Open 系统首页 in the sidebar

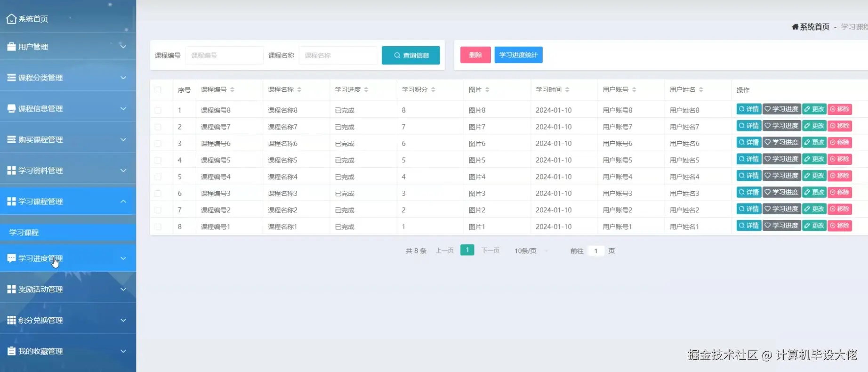(x=68, y=19)
